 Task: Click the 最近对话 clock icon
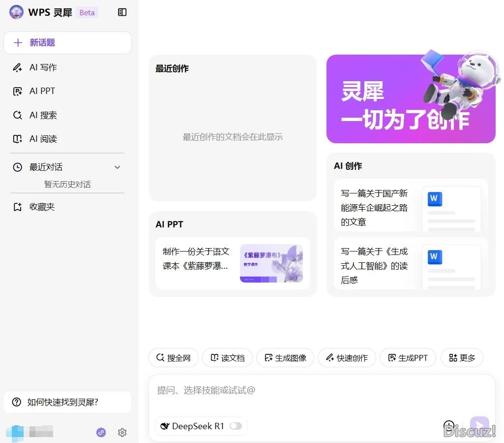(x=17, y=167)
